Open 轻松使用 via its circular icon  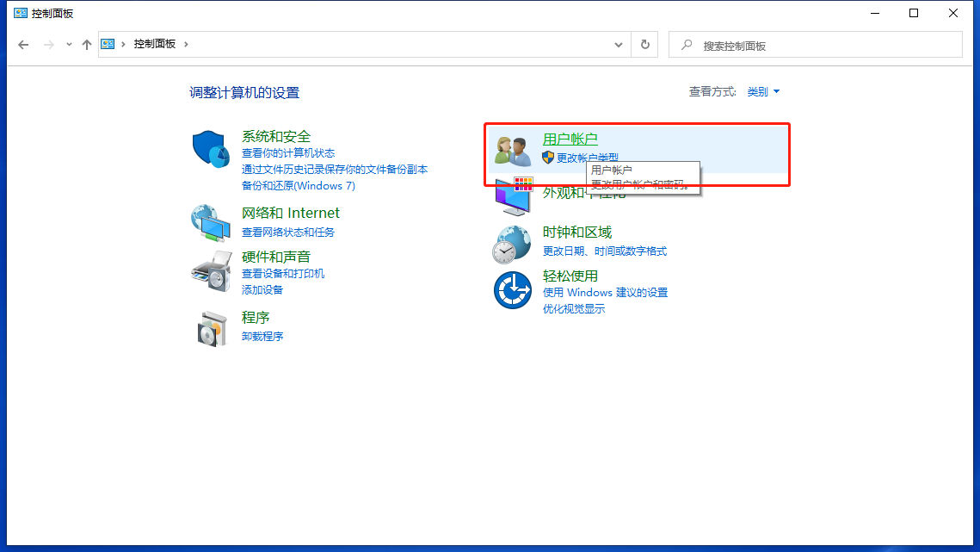(x=512, y=288)
